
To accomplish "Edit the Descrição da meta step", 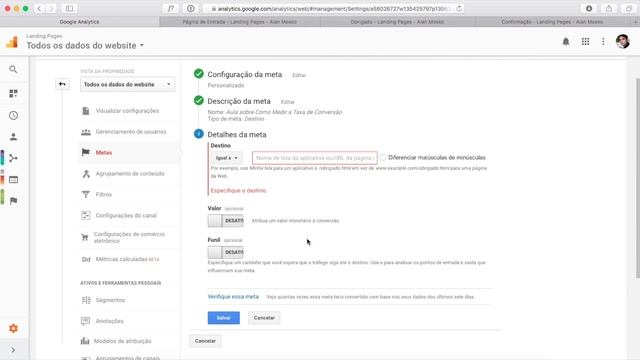I will pyautogui.click(x=287, y=102).
